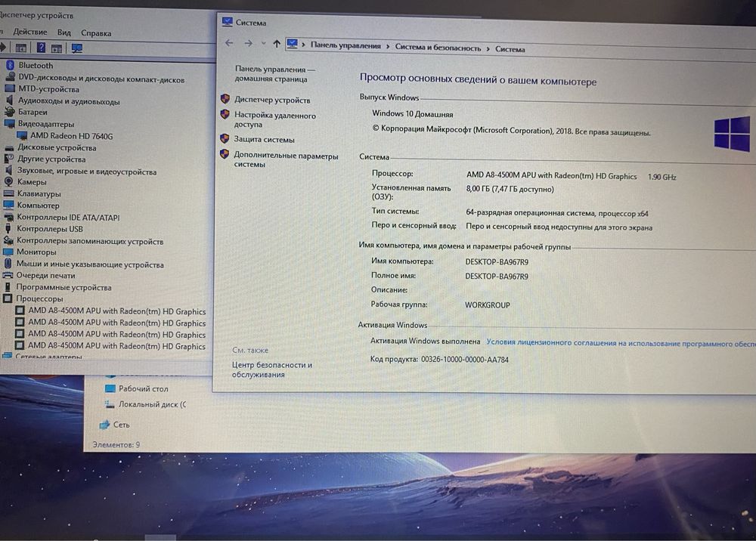Open the Вид menu in Device Manager
Image resolution: width=756 pixels, height=541 pixels.
coord(64,32)
